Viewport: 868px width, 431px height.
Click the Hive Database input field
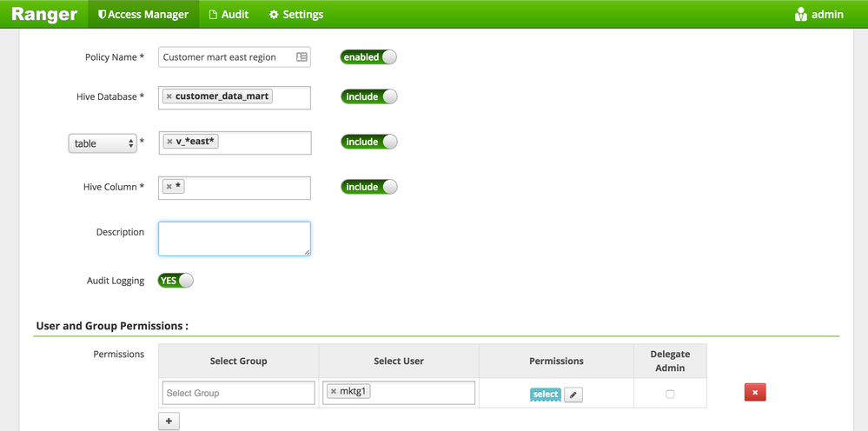click(x=235, y=98)
